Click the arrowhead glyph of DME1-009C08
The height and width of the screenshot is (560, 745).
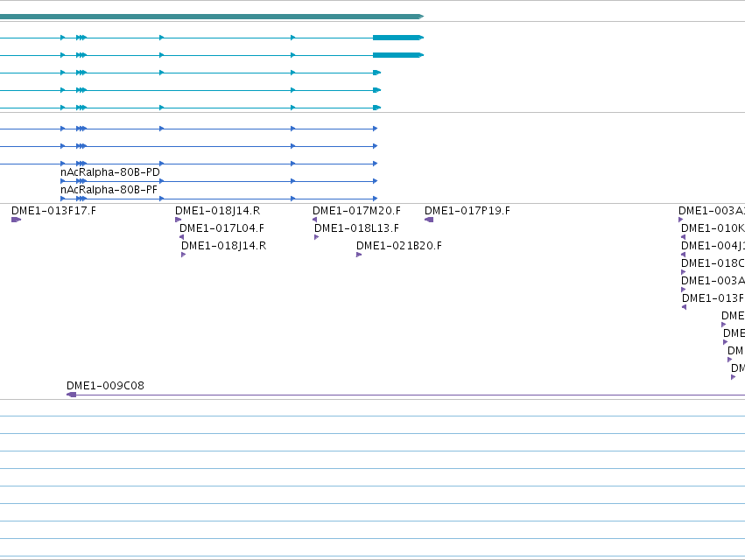[71, 395]
